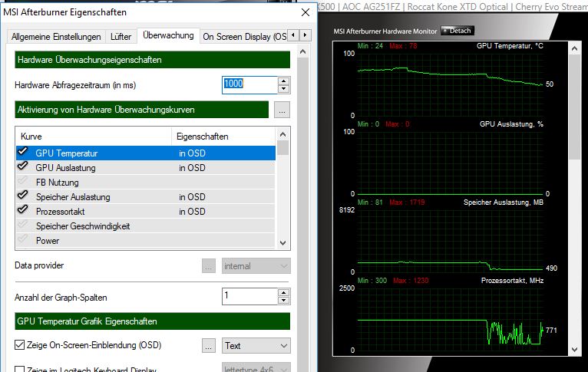The image size is (588, 372).
Task: Click the Hardware Abfragezeitraum input field
Action: coord(249,85)
